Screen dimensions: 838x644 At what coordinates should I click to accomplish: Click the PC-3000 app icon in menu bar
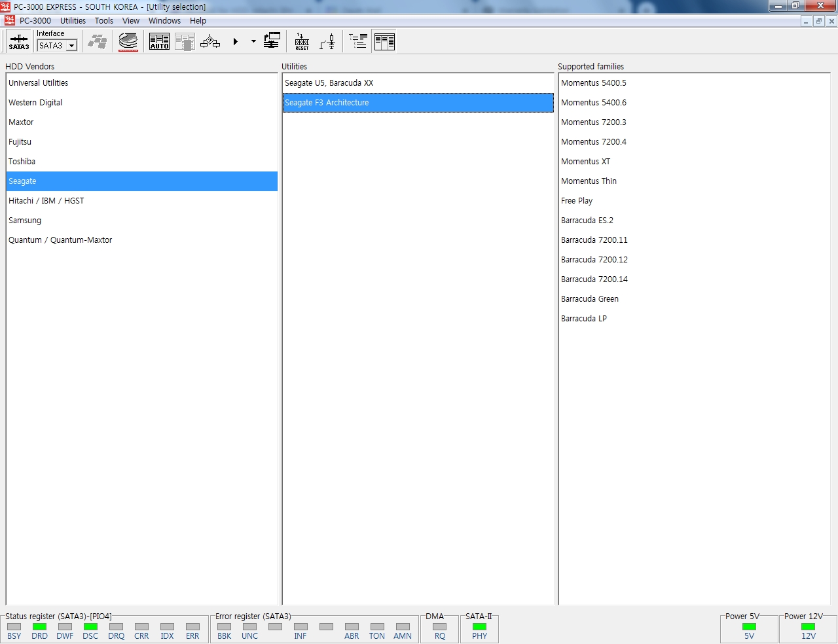coord(9,20)
